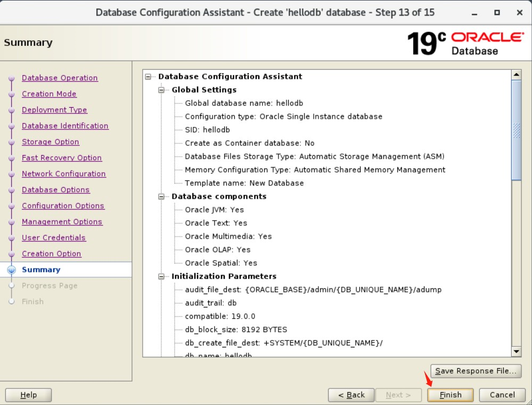Select the 'audit_file_dest' parameter row
Screen dimensions: 532x405
coord(313,289)
